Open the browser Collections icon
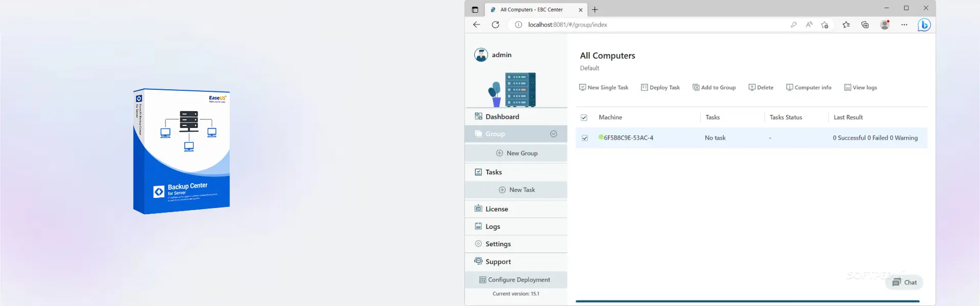 [865, 24]
